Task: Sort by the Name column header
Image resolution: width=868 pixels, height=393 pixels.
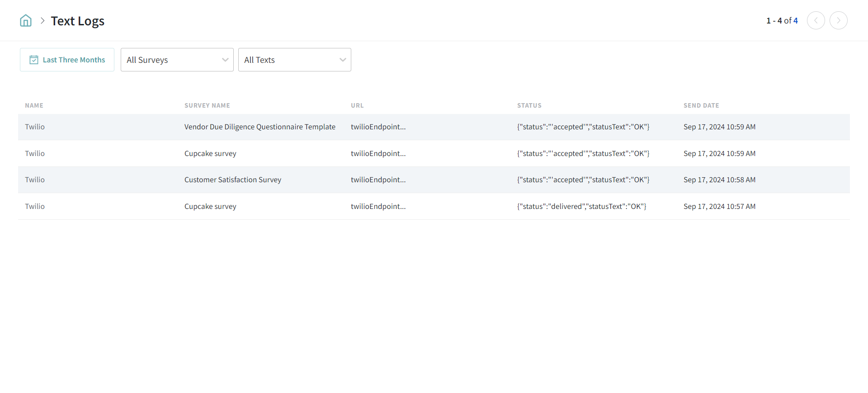Action: pos(34,105)
